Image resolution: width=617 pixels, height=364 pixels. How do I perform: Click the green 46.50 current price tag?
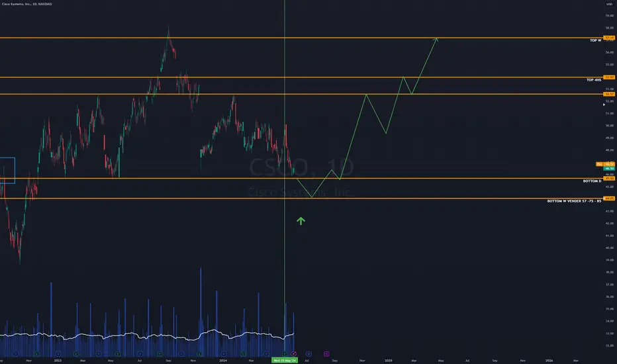609,168
